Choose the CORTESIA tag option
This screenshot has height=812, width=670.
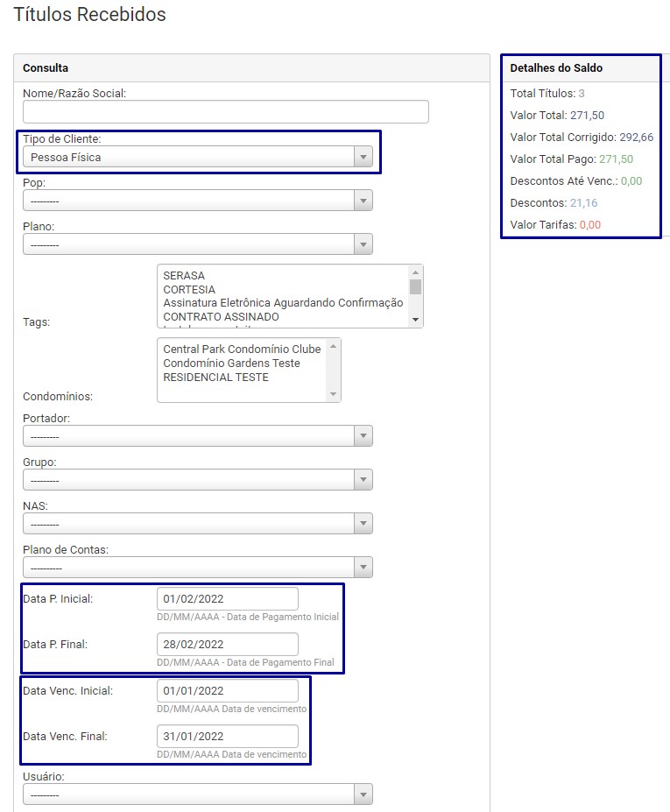(189, 290)
